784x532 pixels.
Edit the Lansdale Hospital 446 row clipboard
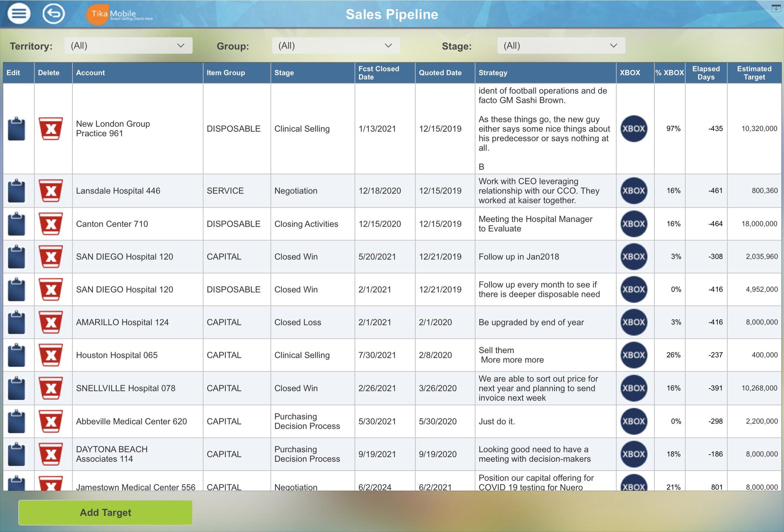(17, 191)
